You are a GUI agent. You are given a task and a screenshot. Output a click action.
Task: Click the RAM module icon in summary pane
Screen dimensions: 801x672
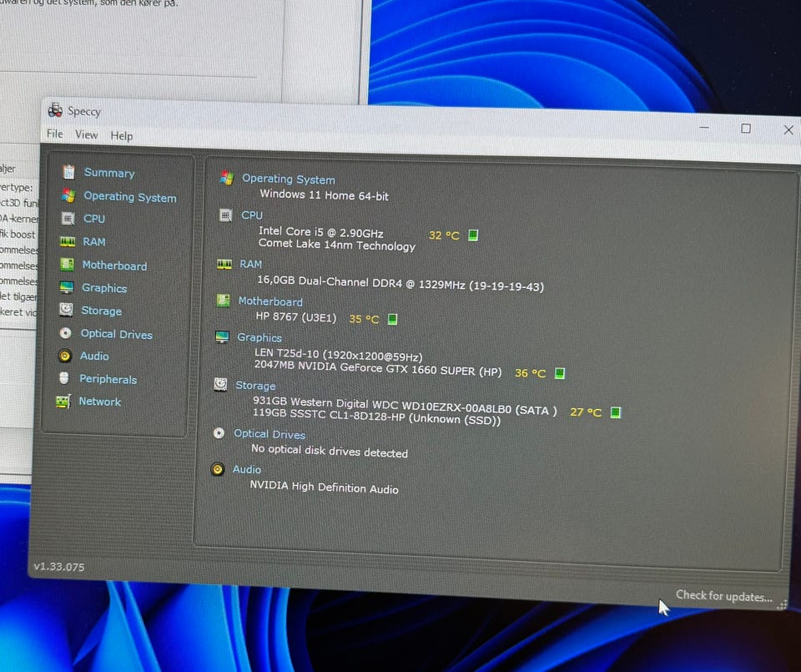pos(224,264)
